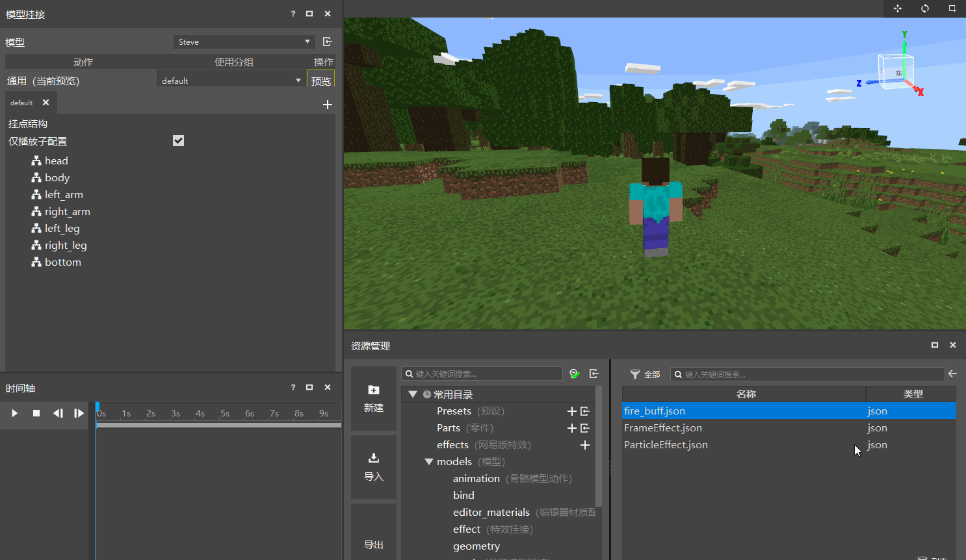
Task: Select the animation (骨骼模型动作) folder
Action: coord(512,479)
